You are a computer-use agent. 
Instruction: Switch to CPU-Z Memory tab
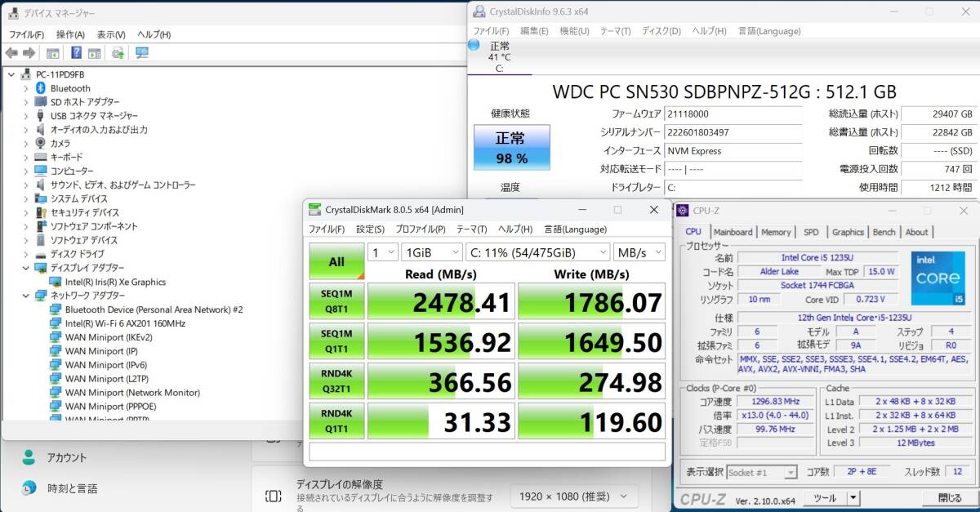[x=776, y=232]
